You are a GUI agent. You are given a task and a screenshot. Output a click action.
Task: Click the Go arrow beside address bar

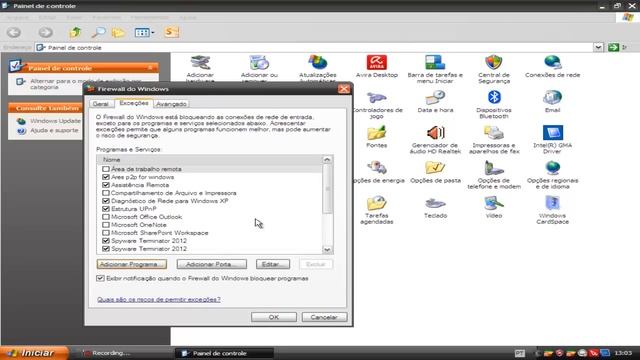tap(613, 47)
